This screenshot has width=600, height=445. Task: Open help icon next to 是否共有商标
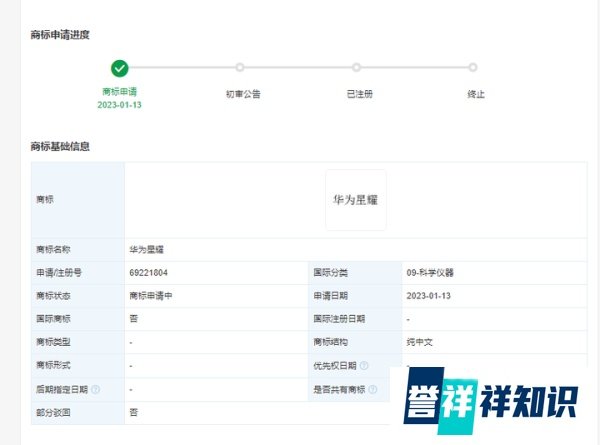tap(373, 390)
